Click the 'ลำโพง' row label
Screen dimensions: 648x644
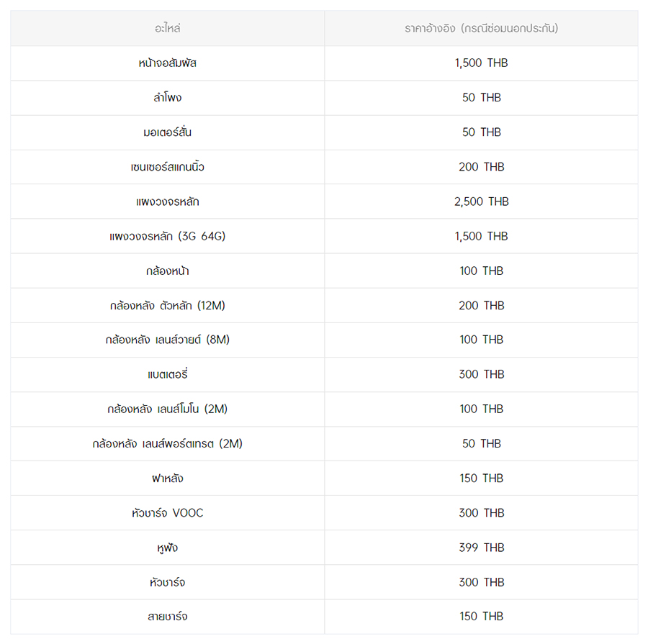point(167,98)
